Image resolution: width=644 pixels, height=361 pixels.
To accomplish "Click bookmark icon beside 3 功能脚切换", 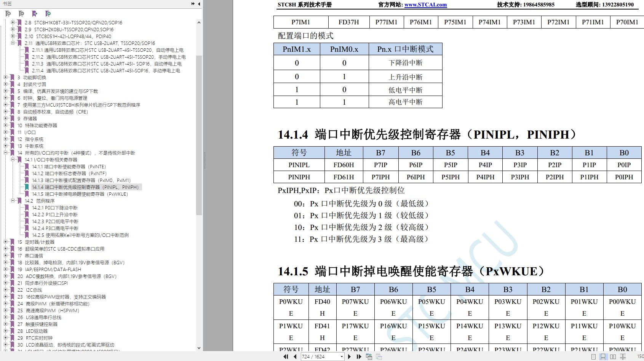I will 12,78.
